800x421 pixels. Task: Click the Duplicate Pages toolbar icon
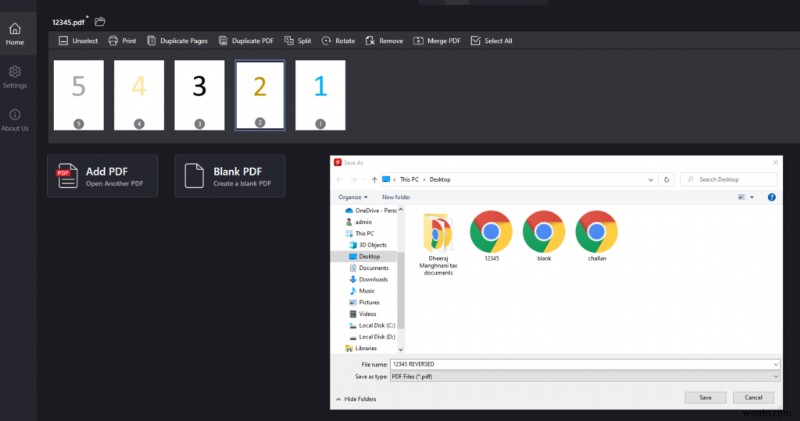tap(152, 41)
